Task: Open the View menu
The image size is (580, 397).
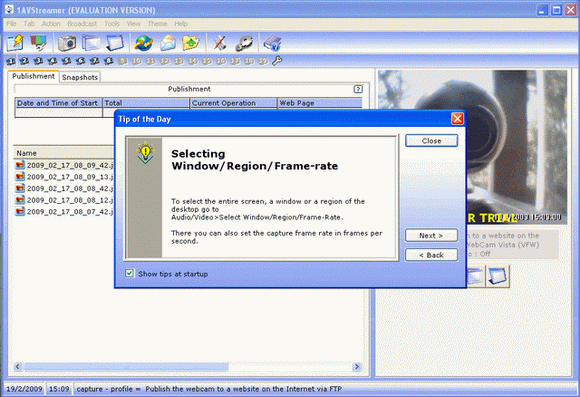Action: [134, 24]
